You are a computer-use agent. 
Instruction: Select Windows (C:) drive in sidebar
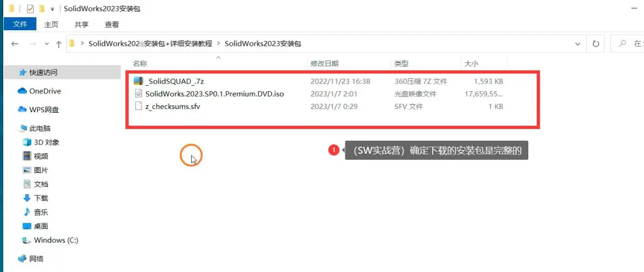(x=50, y=240)
